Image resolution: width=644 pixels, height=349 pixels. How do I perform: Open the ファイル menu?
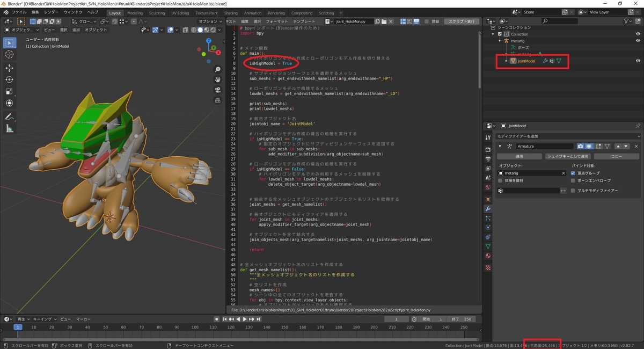(19, 12)
